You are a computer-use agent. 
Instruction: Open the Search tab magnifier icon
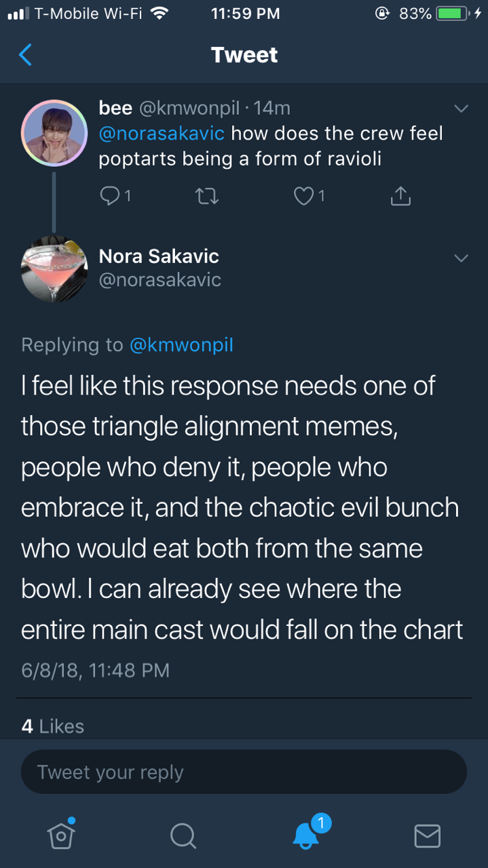point(183,835)
